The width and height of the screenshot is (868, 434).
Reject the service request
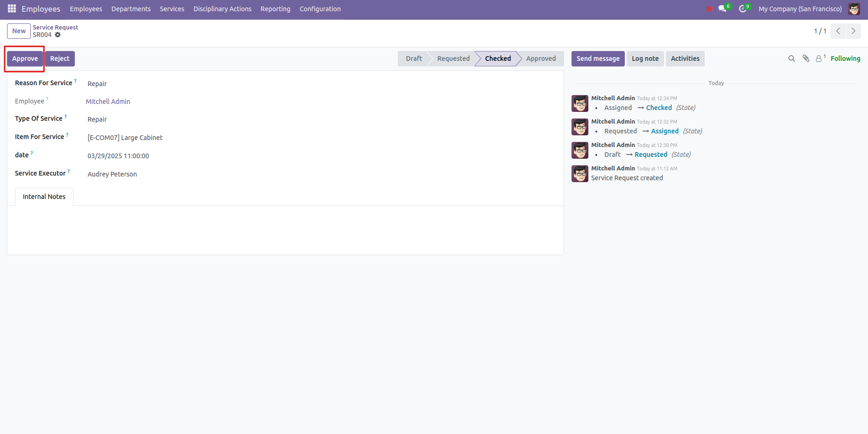point(59,59)
